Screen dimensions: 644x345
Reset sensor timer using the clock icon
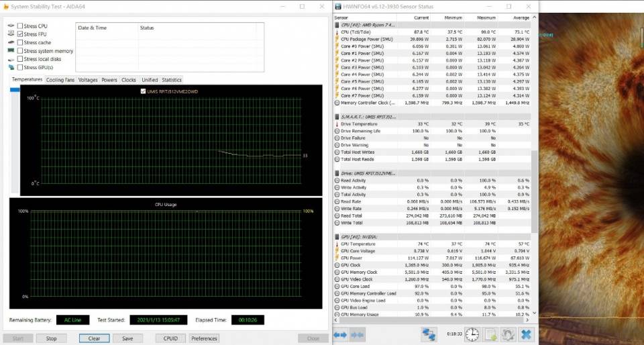coord(472,334)
